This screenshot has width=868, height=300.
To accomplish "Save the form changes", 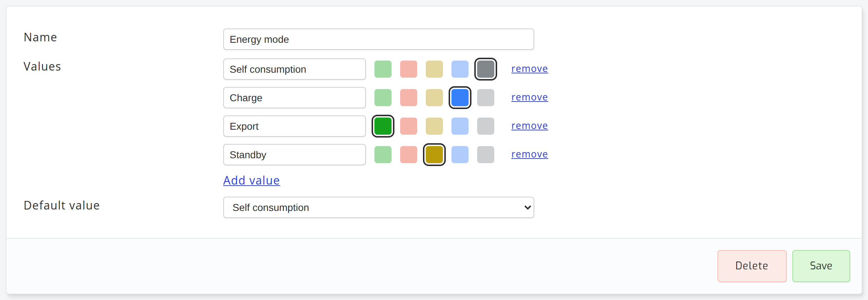I will coord(821,266).
